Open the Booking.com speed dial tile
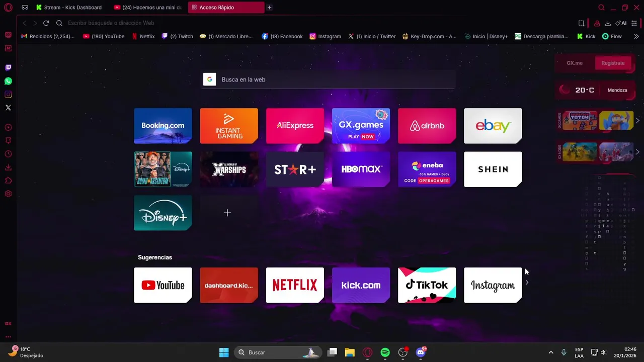Viewport: 644px width, 362px height. tap(163, 126)
